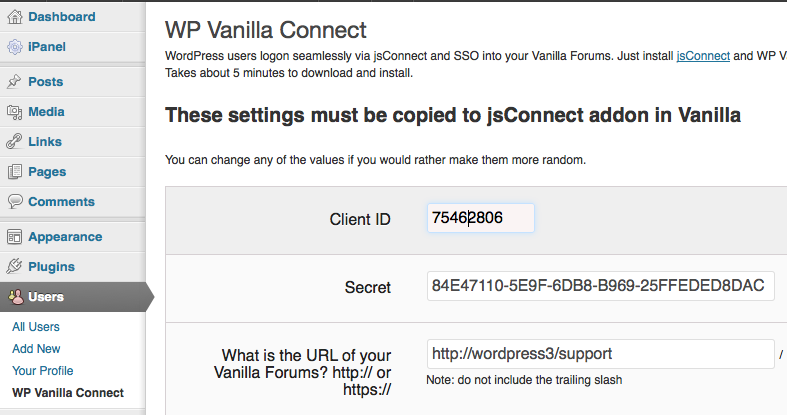Click the Media library icon
Viewport: 787px width, 415px height.
(x=14, y=112)
